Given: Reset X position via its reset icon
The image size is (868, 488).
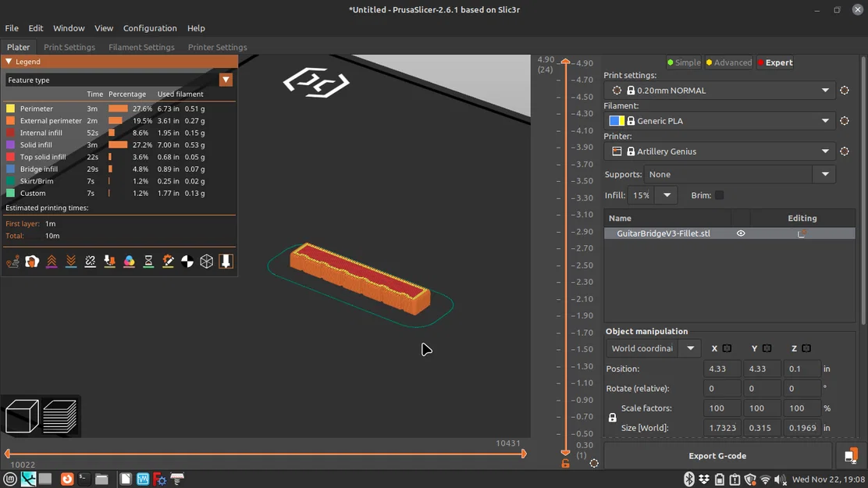Looking at the screenshot, I should (727, 348).
